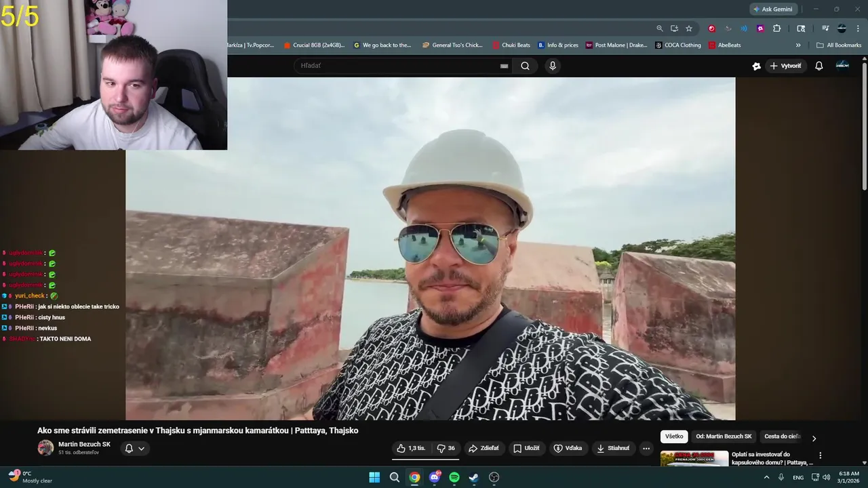Select the 'Všetko' filter chip
This screenshot has width=868, height=488.
click(x=674, y=436)
